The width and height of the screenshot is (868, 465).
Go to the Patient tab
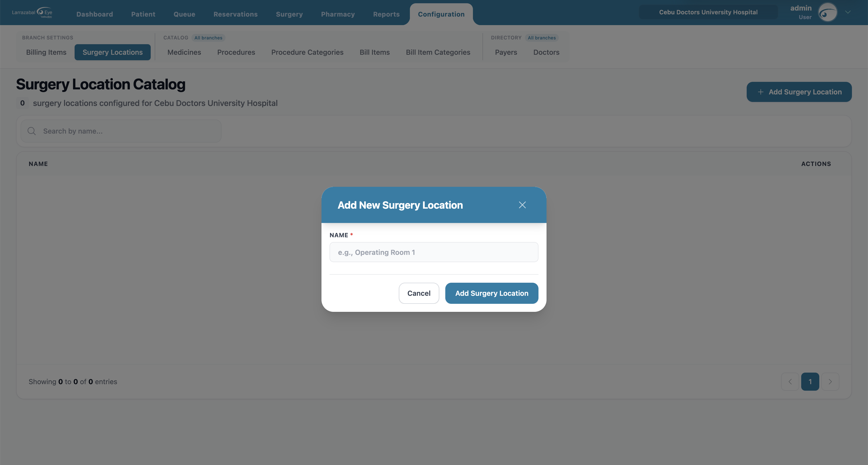coord(143,14)
